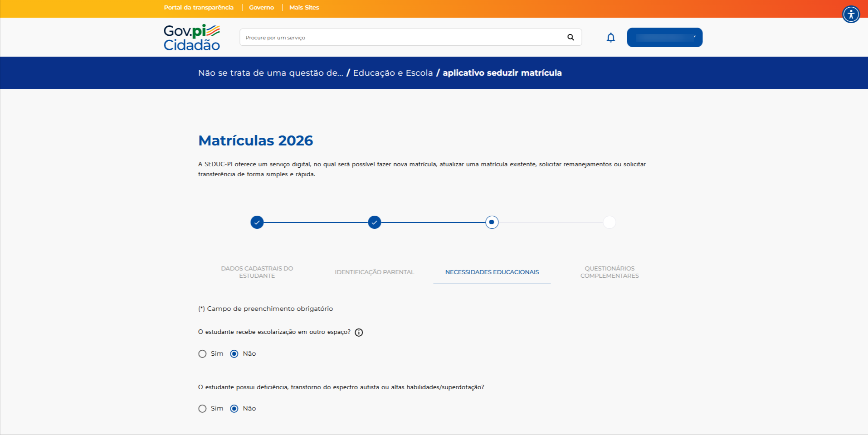Image resolution: width=868 pixels, height=435 pixels.
Task: Click the search magnifier icon
Action: [x=571, y=37]
